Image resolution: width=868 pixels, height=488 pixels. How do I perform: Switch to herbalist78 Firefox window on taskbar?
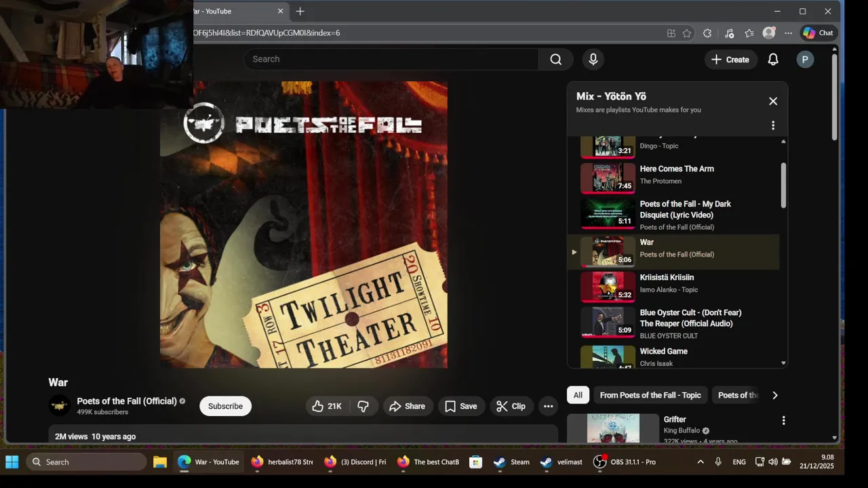tap(281, 462)
